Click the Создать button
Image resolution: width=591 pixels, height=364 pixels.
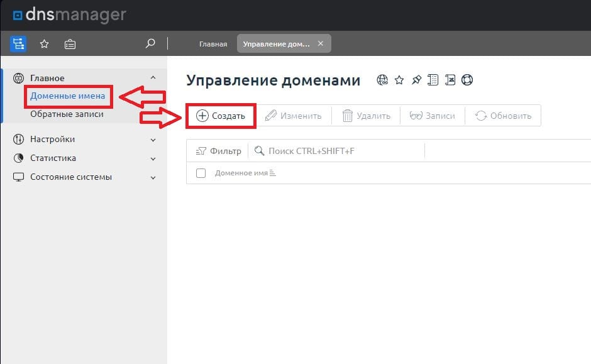tap(221, 116)
